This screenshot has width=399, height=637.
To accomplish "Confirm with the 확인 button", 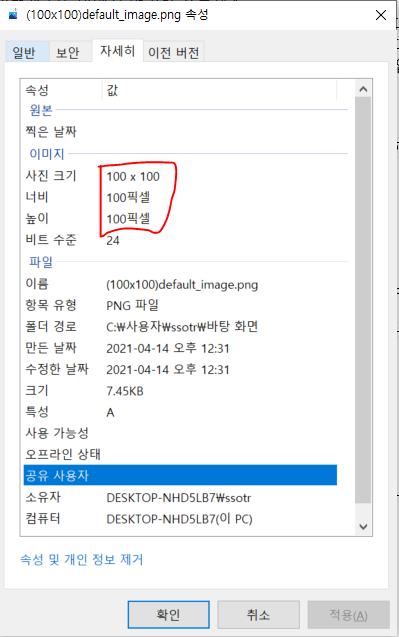I will click(169, 614).
